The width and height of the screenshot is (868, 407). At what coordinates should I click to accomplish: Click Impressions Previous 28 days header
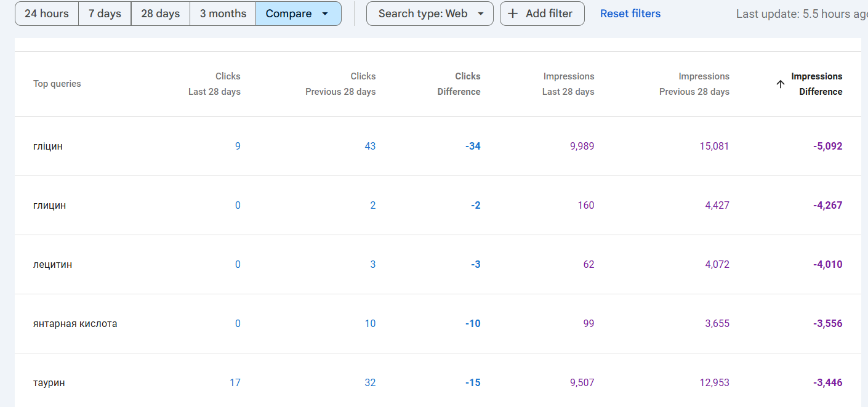click(694, 84)
